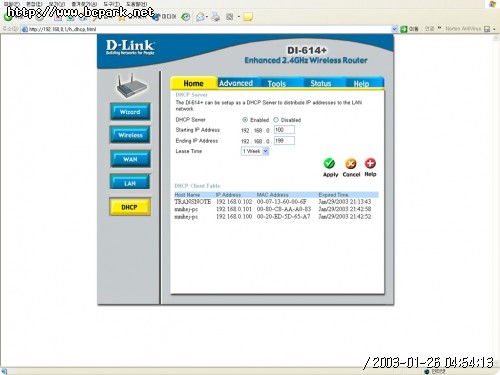Click IP address 192.168.0.101 in table

point(234,209)
